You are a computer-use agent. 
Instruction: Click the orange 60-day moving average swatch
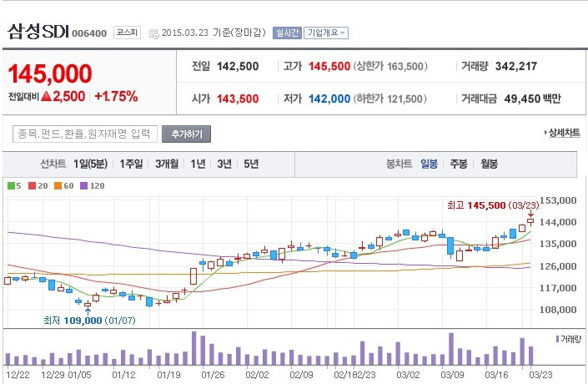click(58, 186)
